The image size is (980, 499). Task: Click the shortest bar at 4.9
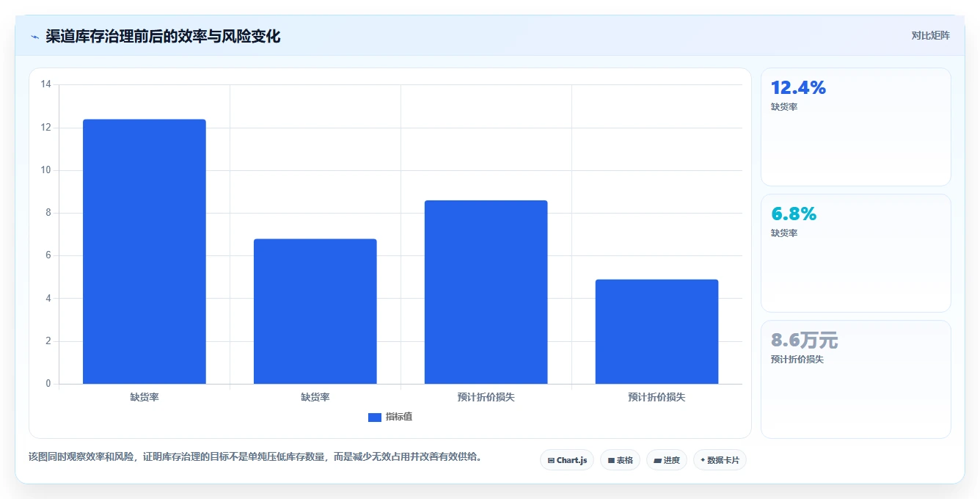tap(657, 332)
